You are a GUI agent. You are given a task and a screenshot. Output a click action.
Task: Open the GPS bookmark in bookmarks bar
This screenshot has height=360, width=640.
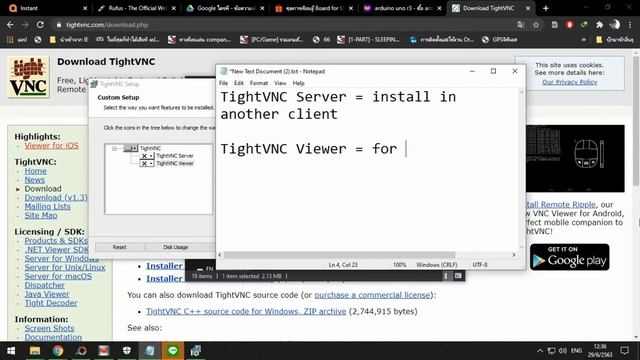pyautogui.click(x=500, y=40)
